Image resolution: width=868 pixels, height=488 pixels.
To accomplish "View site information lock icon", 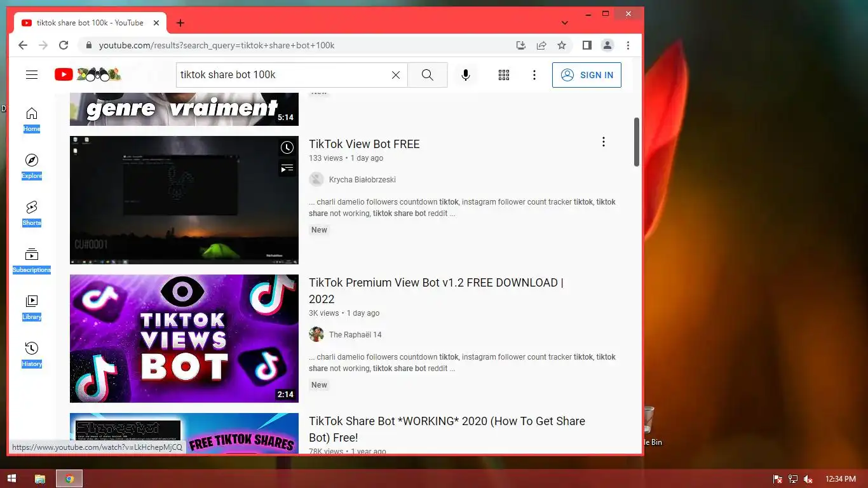I will 88,45.
